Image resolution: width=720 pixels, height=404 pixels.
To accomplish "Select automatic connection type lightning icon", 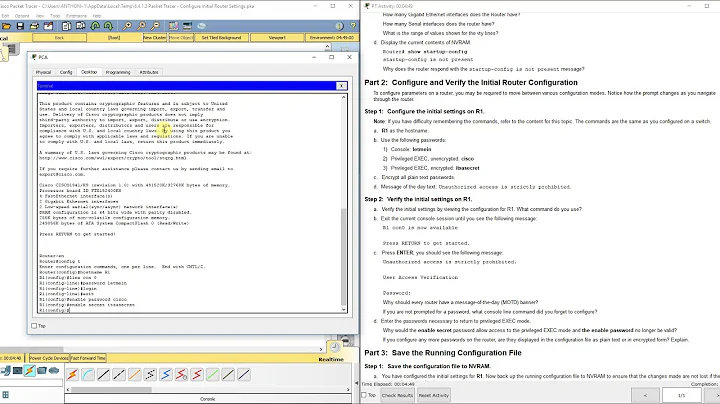I will (73, 375).
